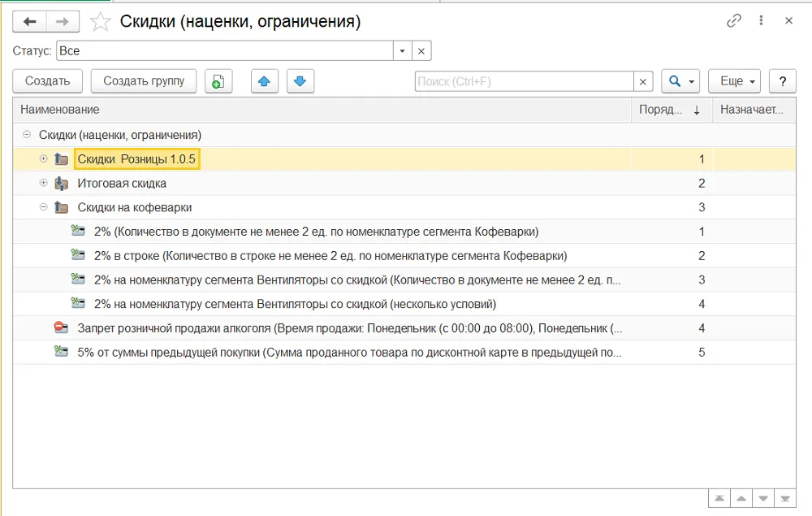Create a new item by copying icon
Viewport: 812px width, 516px height.
(218, 81)
